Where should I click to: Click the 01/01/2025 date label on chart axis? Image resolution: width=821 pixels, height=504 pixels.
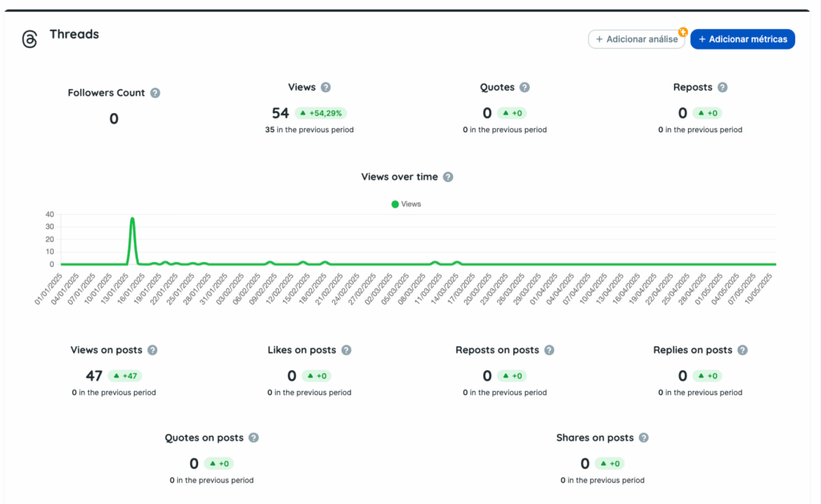click(x=51, y=288)
